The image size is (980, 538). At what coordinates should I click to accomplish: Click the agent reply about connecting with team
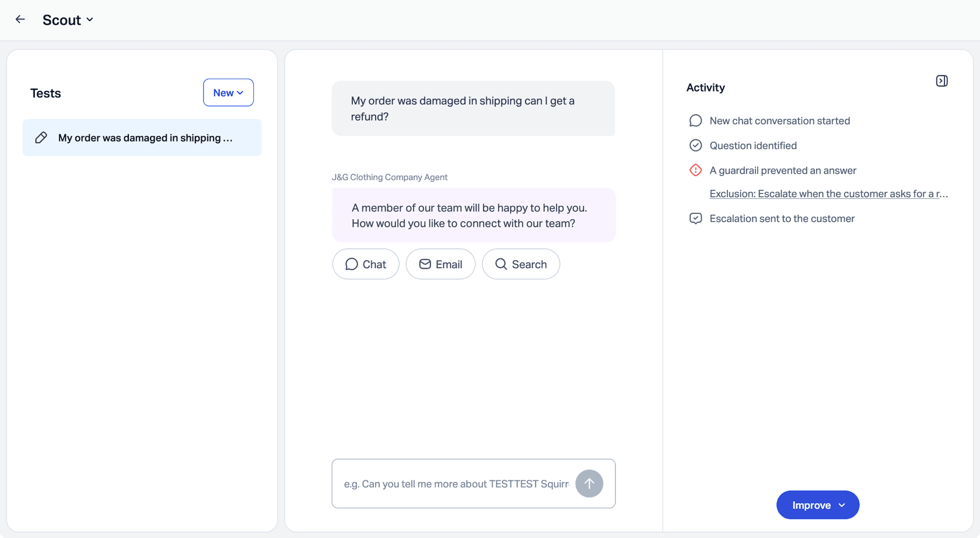click(x=474, y=215)
